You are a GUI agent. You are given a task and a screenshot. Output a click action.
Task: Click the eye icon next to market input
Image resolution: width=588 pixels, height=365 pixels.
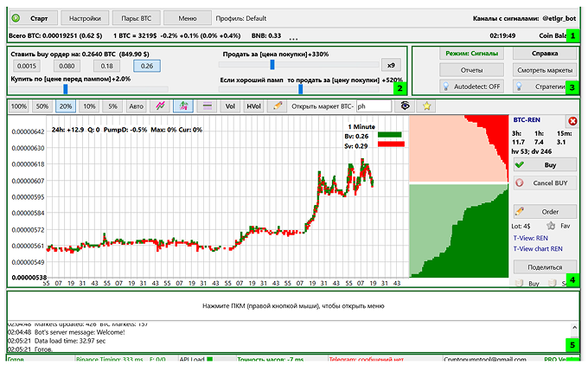405,106
